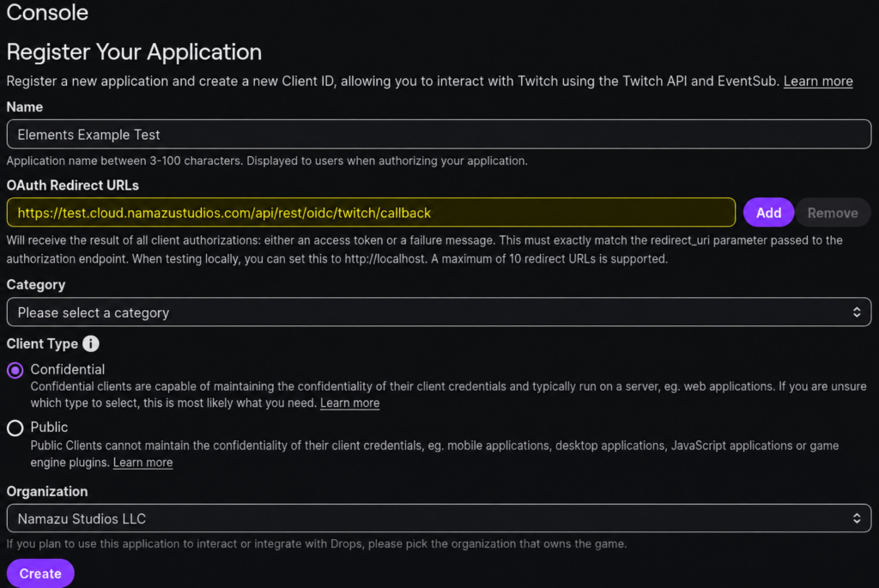The height and width of the screenshot is (588, 879).
Task: Open the Category dropdown
Action: pyautogui.click(x=439, y=312)
